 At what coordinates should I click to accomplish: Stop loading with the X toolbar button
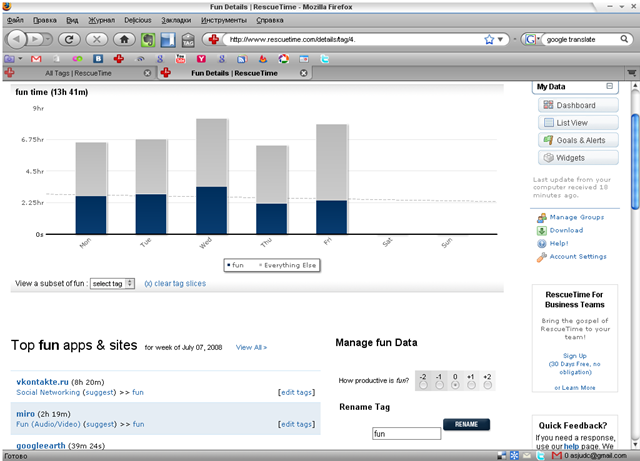click(97, 39)
